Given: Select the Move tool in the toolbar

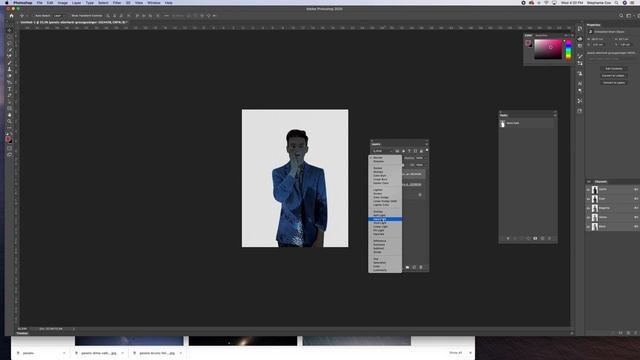Looking at the screenshot, I should point(10,30).
